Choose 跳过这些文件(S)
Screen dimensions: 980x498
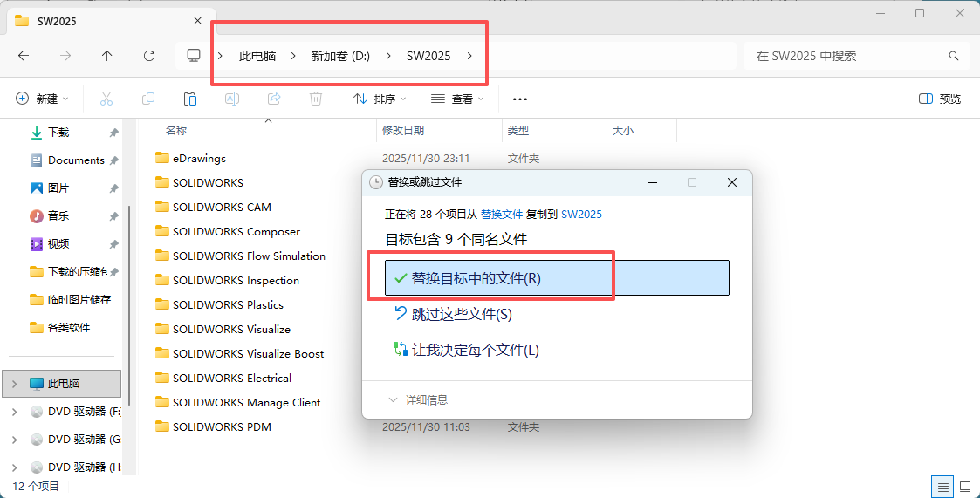point(453,314)
